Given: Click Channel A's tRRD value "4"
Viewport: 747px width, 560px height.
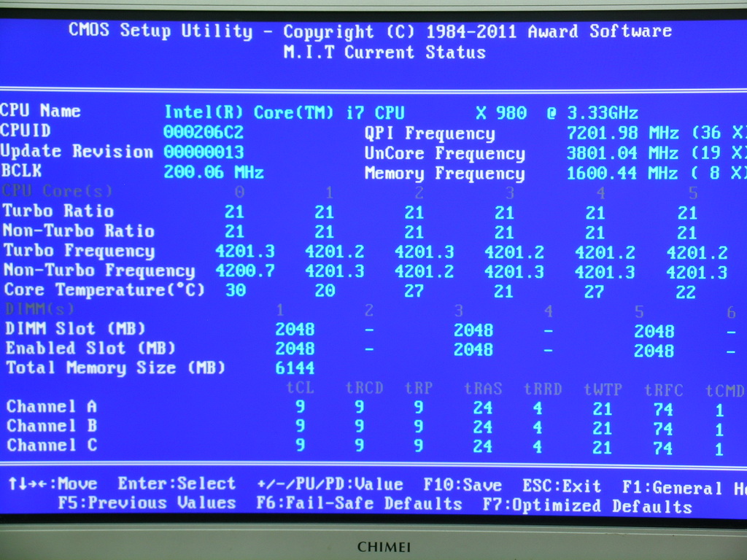Looking at the screenshot, I should [538, 408].
